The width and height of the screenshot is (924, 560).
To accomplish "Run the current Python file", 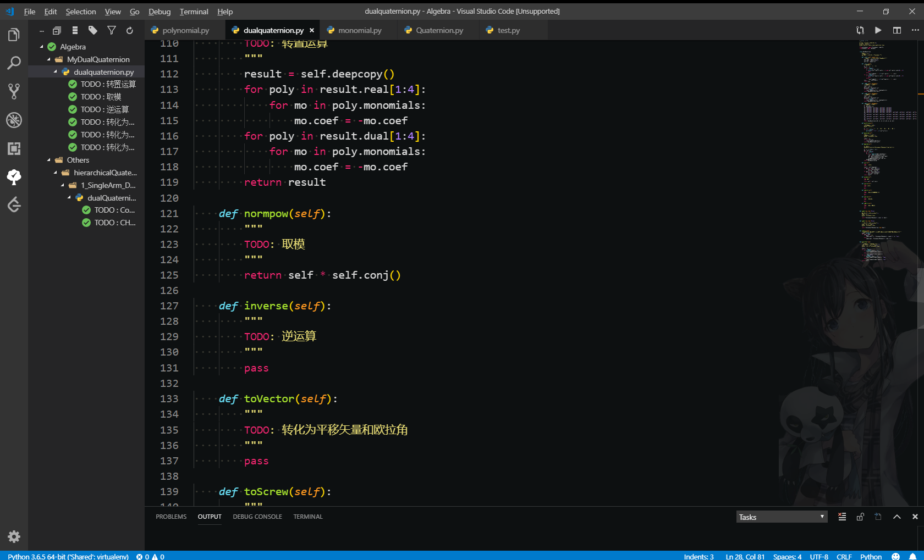I will click(878, 30).
